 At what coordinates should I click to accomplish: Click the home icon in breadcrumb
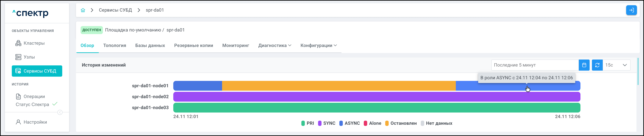[x=83, y=10]
